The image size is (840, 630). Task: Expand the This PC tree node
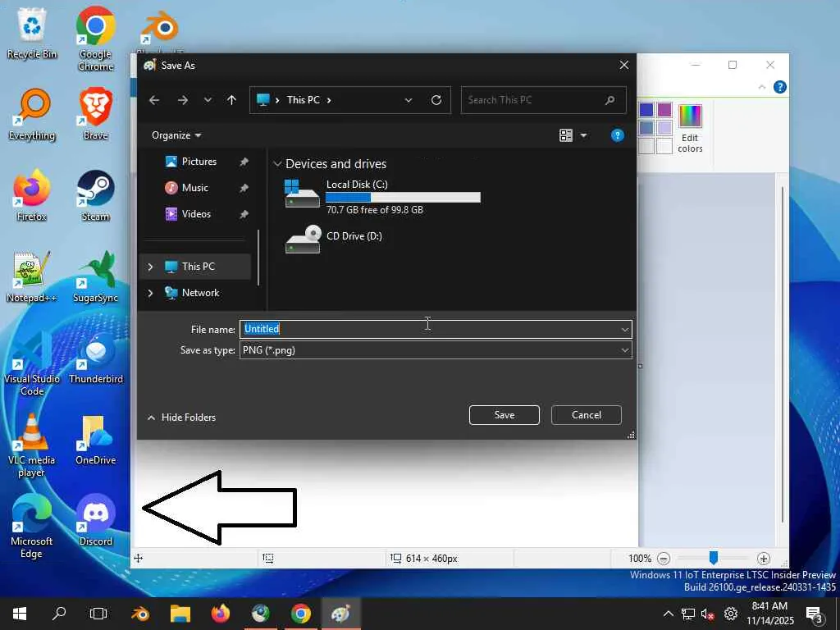[151, 267]
